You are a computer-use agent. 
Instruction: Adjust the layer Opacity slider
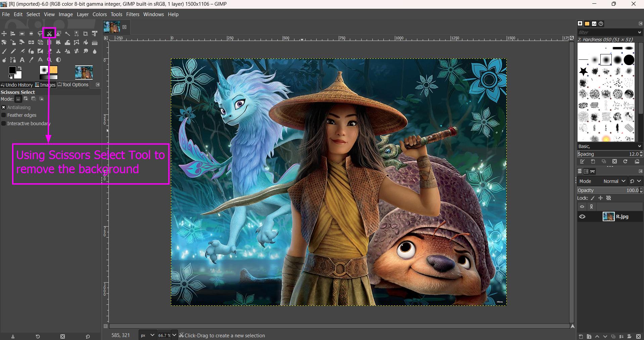[608, 190]
